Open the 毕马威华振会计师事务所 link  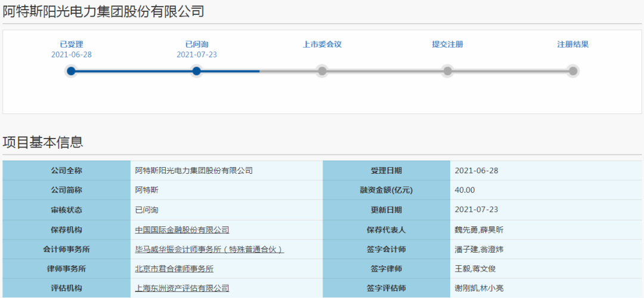[209, 250]
